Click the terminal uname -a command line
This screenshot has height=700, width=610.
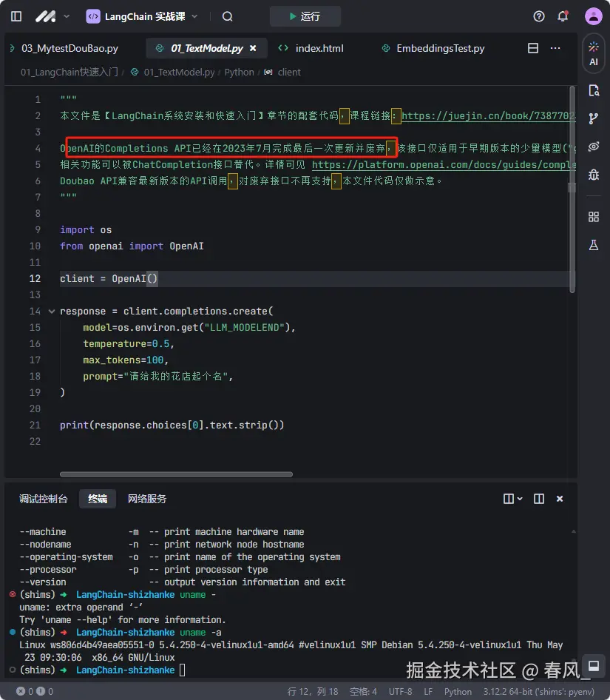pos(121,633)
